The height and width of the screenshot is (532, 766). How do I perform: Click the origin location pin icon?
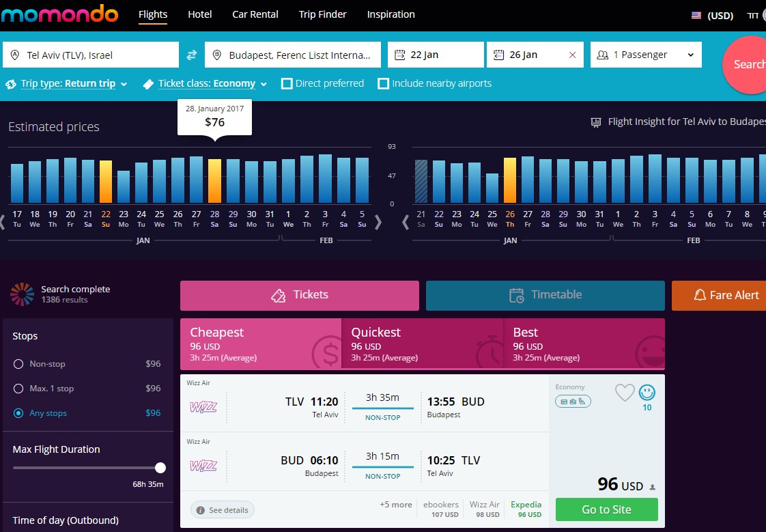[x=14, y=55]
